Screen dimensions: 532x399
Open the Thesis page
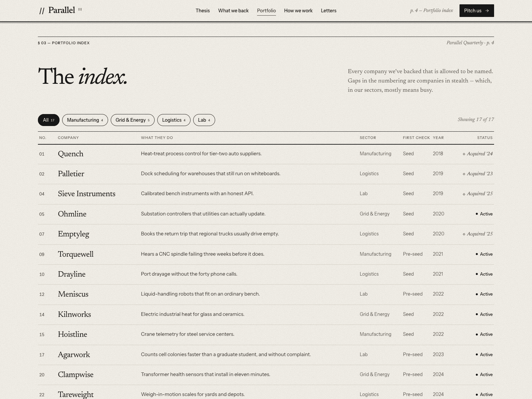[203, 11]
